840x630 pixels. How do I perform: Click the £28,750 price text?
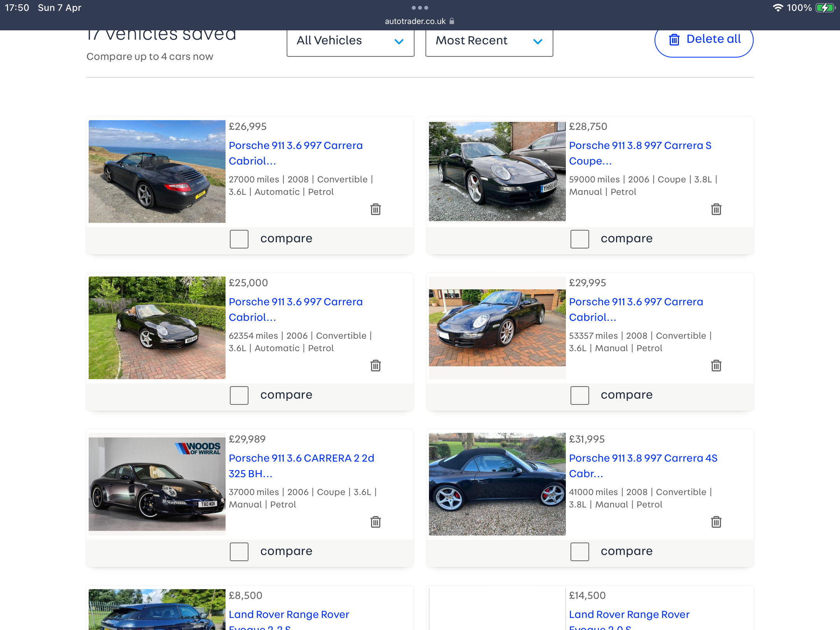click(588, 126)
